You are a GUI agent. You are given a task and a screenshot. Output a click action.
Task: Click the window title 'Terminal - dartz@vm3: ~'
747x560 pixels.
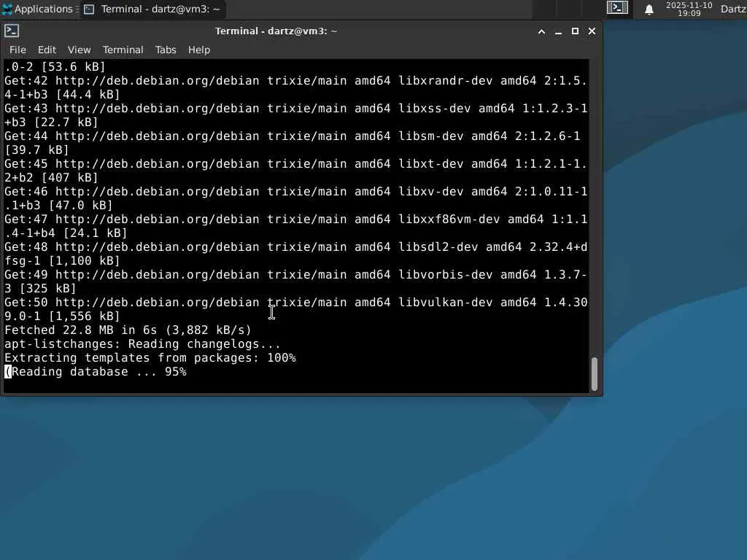(276, 31)
